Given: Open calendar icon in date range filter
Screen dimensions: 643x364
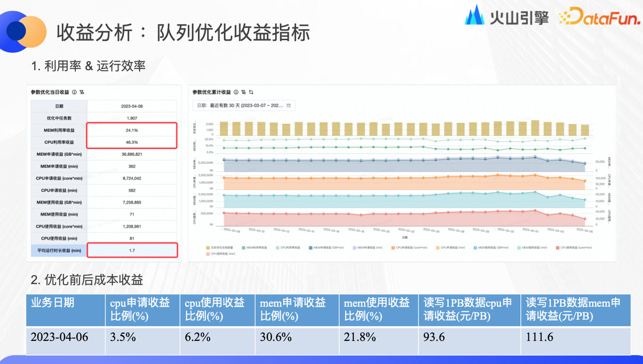Looking at the screenshot, I should click(x=288, y=105).
